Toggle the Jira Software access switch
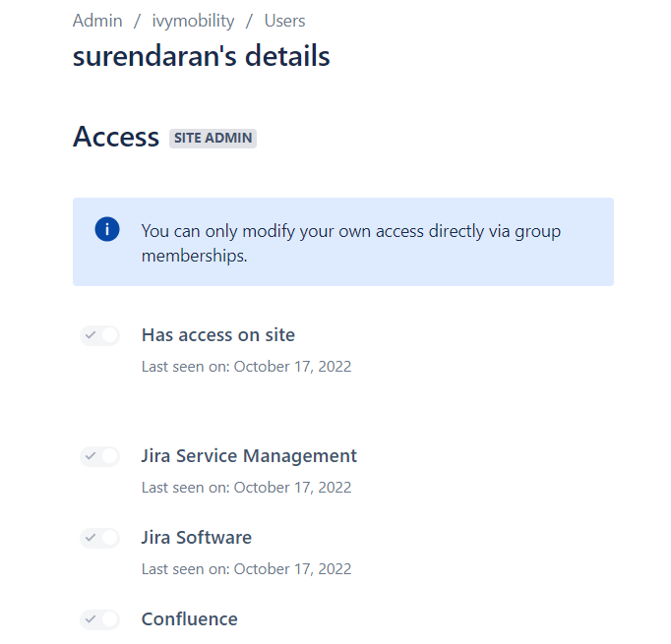The height and width of the screenshot is (644, 671). tap(99, 538)
